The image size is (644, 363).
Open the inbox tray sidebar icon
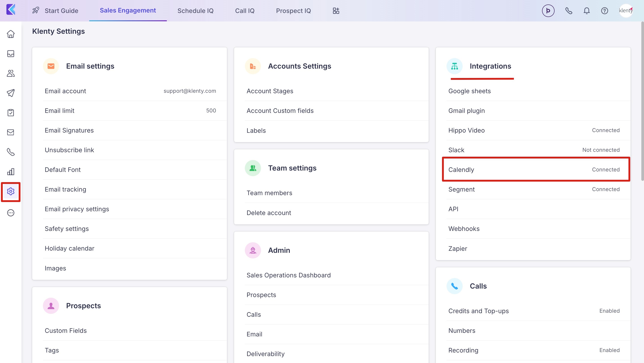click(x=11, y=54)
